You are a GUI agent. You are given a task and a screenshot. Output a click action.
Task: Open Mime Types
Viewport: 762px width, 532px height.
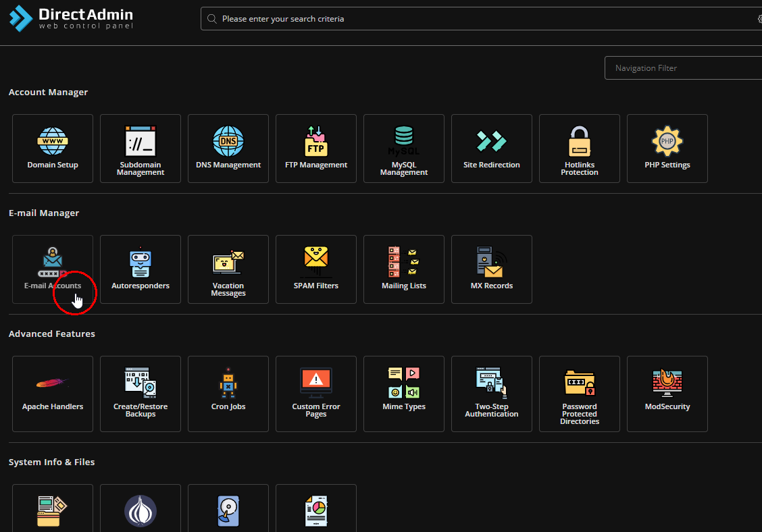tap(404, 394)
